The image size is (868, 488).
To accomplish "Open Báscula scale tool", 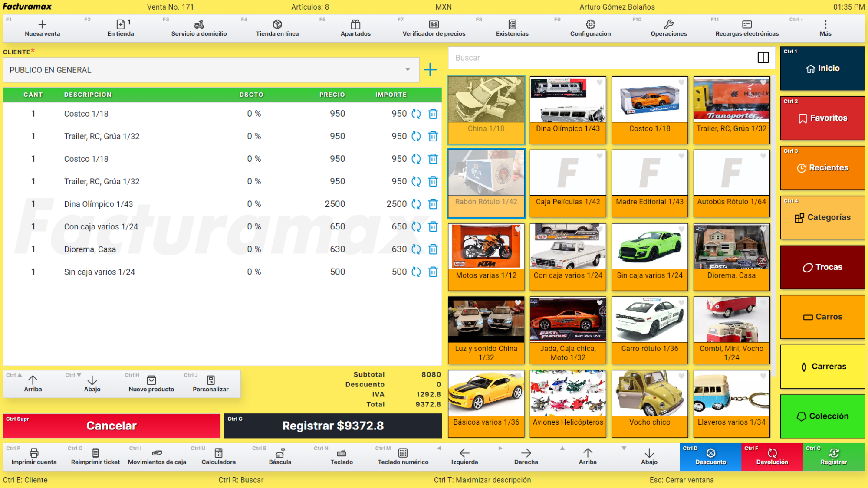I will pyautogui.click(x=280, y=456).
